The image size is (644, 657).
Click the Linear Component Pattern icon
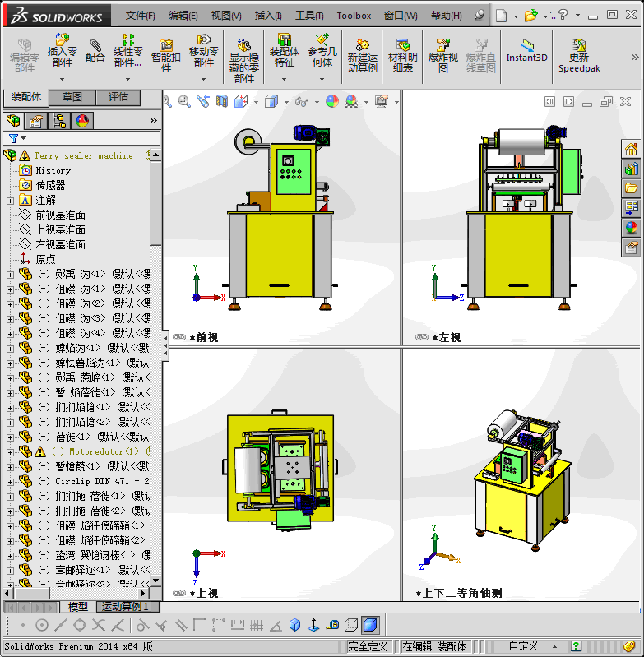(x=128, y=50)
